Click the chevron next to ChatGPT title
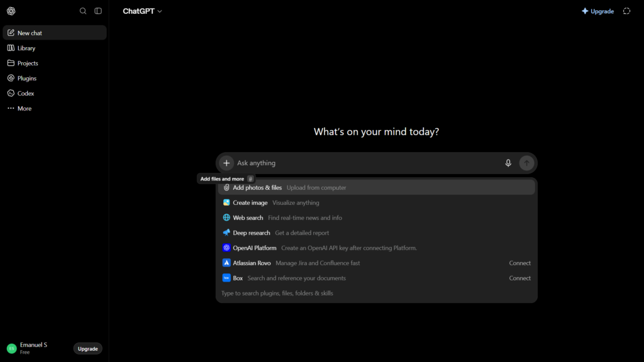The image size is (644, 362). tap(160, 11)
